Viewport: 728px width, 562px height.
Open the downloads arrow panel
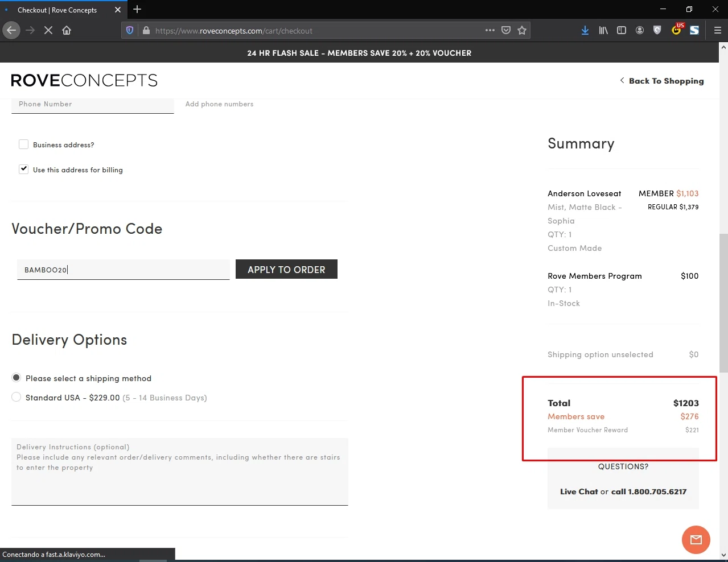(585, 30)
